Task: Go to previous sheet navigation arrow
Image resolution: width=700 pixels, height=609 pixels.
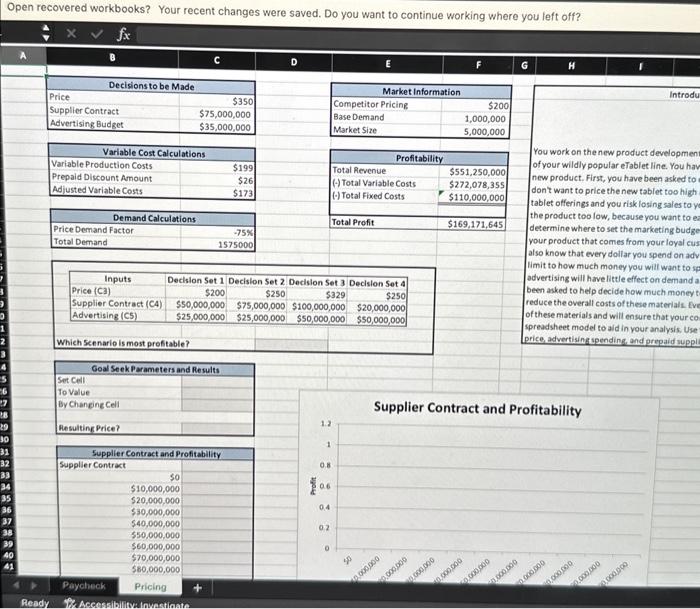Action: pos(16,584)
